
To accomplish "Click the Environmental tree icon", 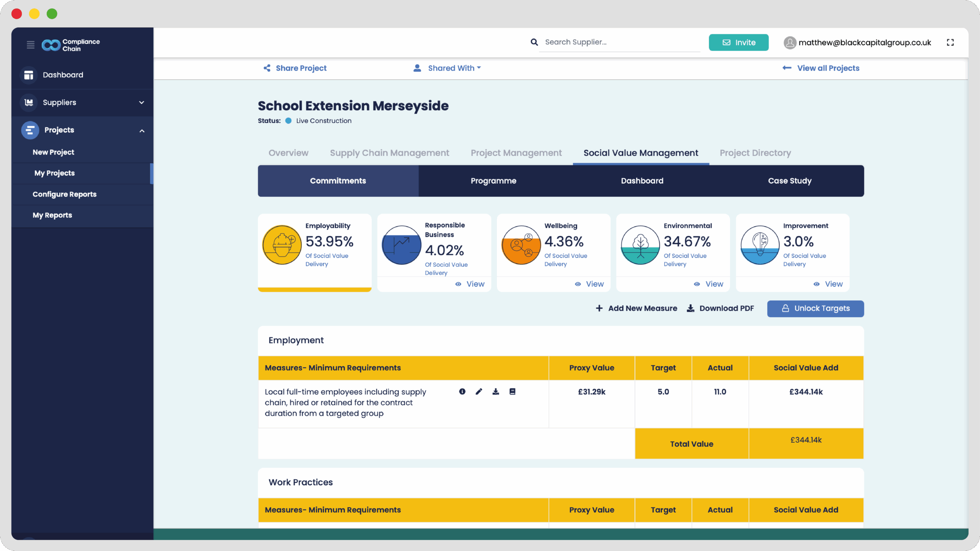I will coord(640,245).
